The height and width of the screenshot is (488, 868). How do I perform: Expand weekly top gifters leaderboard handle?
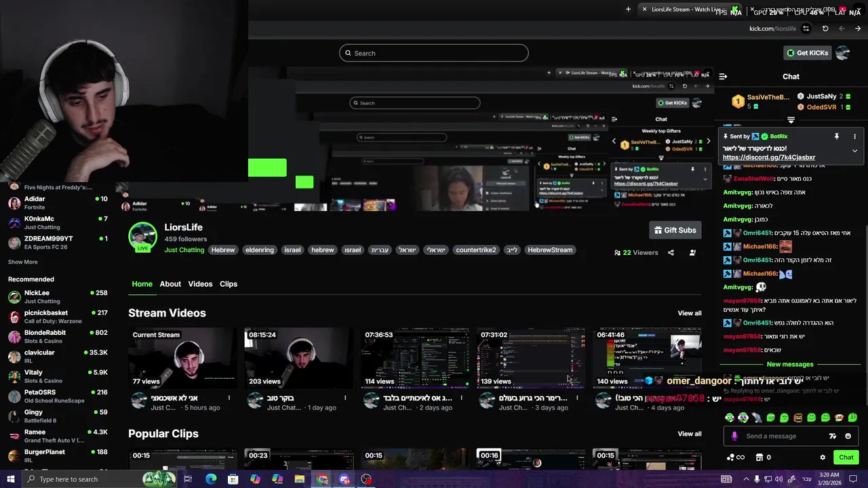point(791,120)
